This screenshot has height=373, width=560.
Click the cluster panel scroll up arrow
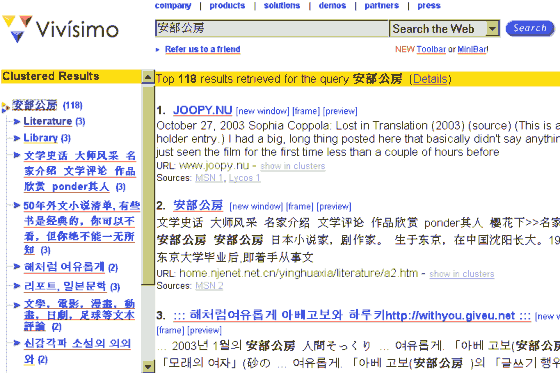coord(148,76)
